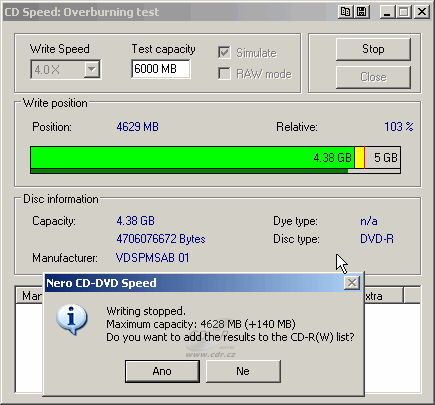Image resolution: width=435 pixels, height=405 pixels.
Task: Click the capacity value 4.38 GB in Disc information
Action: [x=135, y=221]
